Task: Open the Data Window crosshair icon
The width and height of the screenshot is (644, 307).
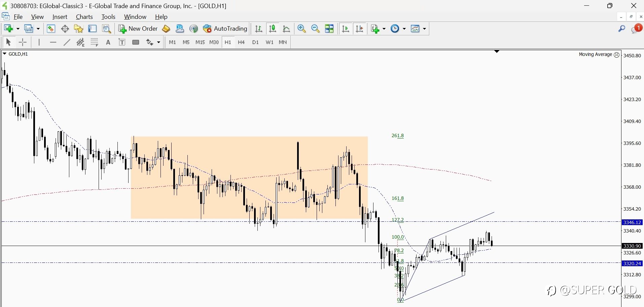Action: [x=65, y=29]
